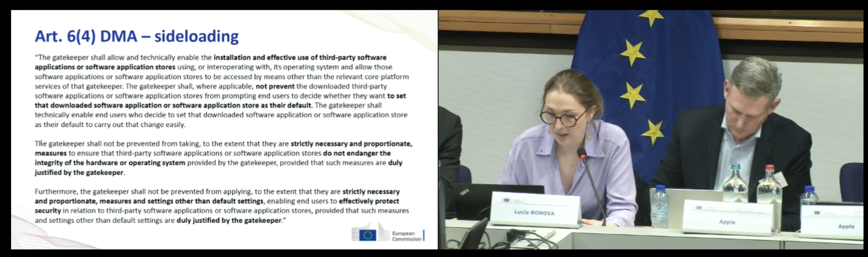Click bold phrase "not prevent" in first paragraph

pos(275,86)
